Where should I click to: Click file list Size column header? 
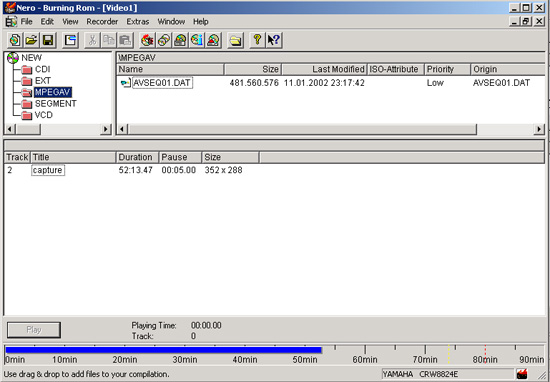(x=253, y=69)
